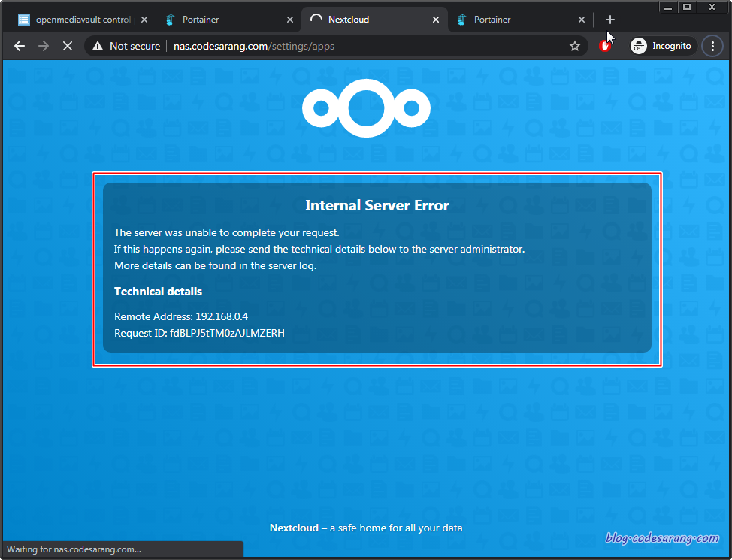Open a new tab with plus button
The width and height of the screenshot is (732, 560).
coord(609,20)
